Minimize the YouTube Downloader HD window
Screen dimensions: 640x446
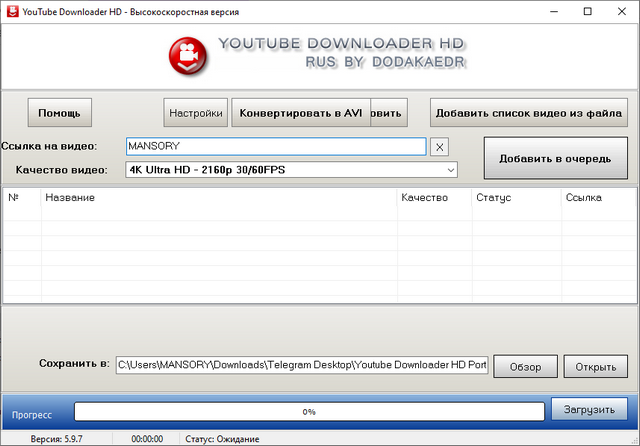pos(554,11)
